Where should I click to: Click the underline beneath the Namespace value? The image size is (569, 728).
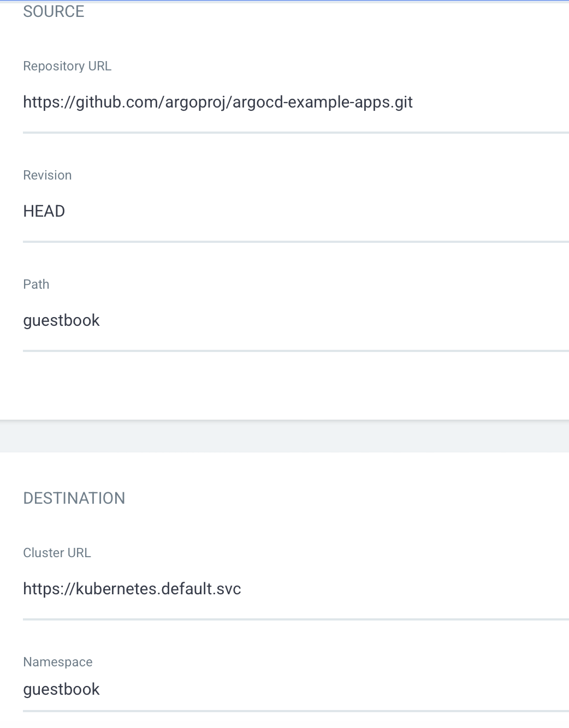tap(295, 711)
